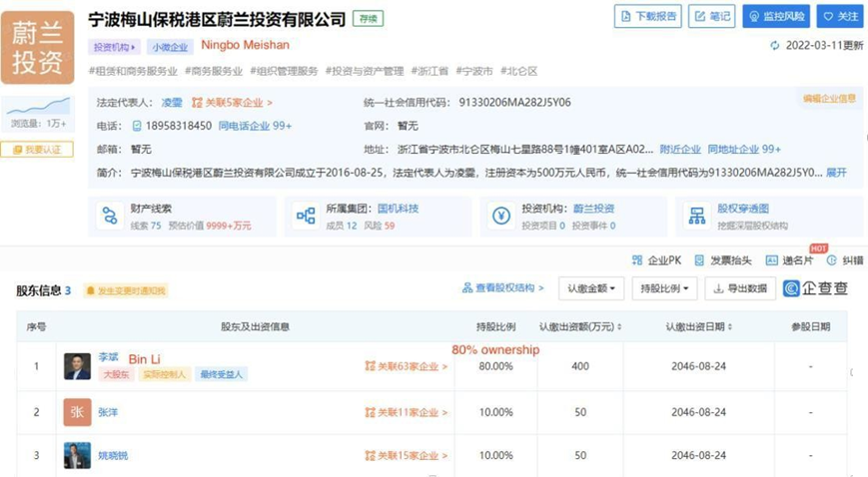Enable 发生变更时通知我 notification
The image size is (868, 477).
pos(126,290)
